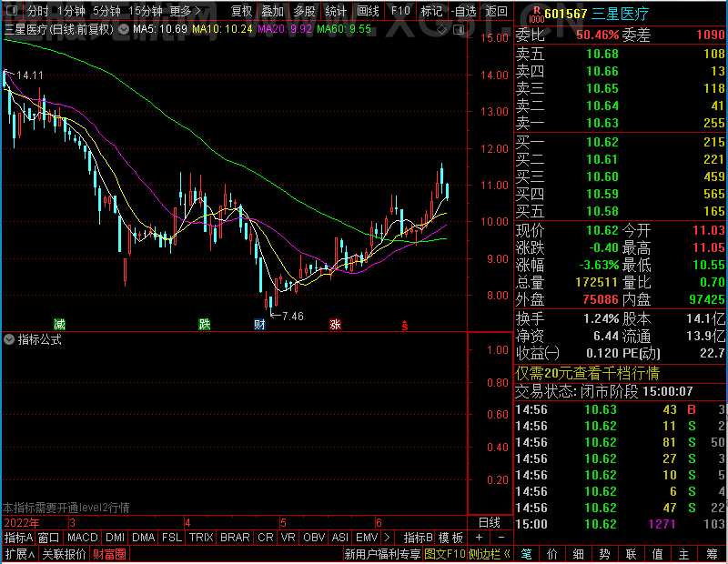Switch to 1分钟 period

point(72,11)
